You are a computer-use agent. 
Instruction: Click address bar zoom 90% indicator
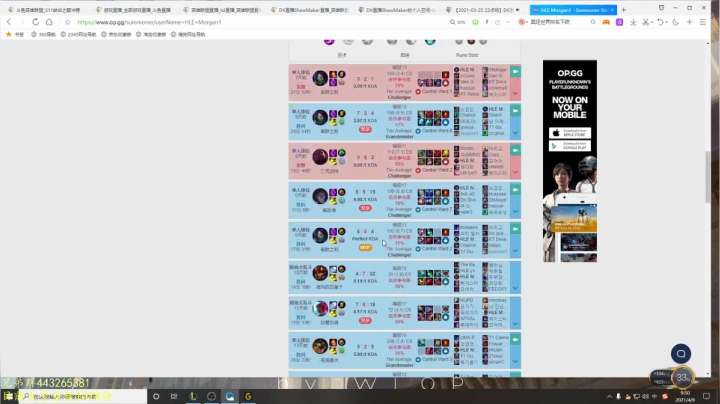457,22
